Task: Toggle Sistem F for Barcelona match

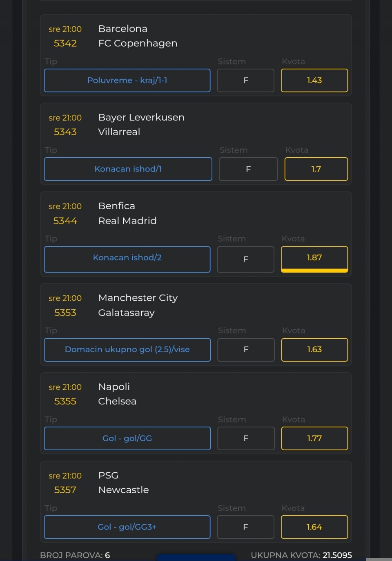Action: [x=245, y=80]
